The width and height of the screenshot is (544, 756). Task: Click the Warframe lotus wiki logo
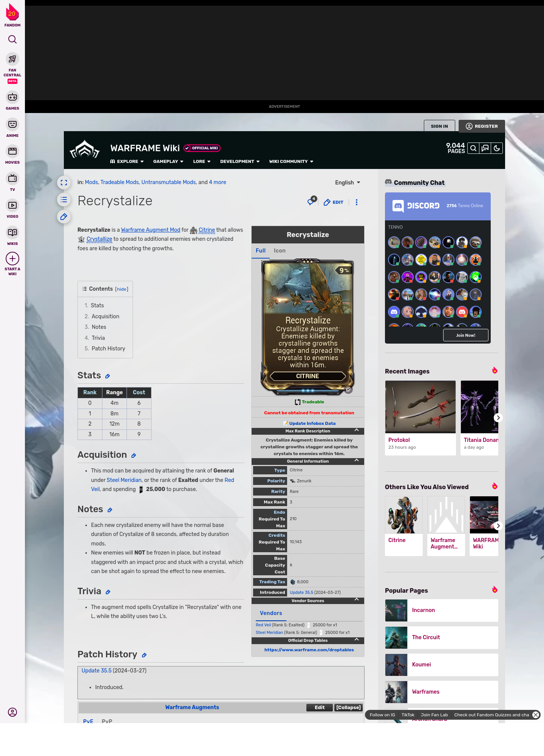point(85,150)
